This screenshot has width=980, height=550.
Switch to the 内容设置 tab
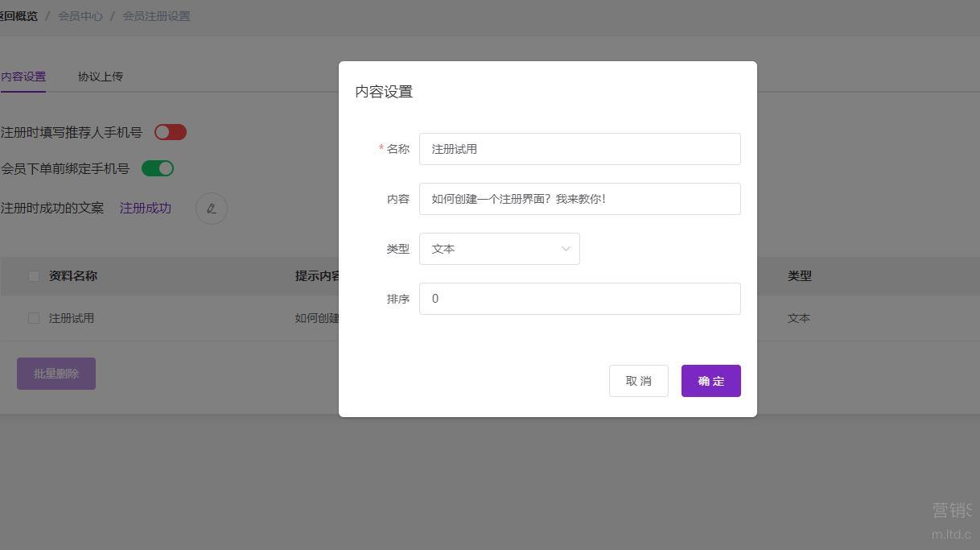23,77
